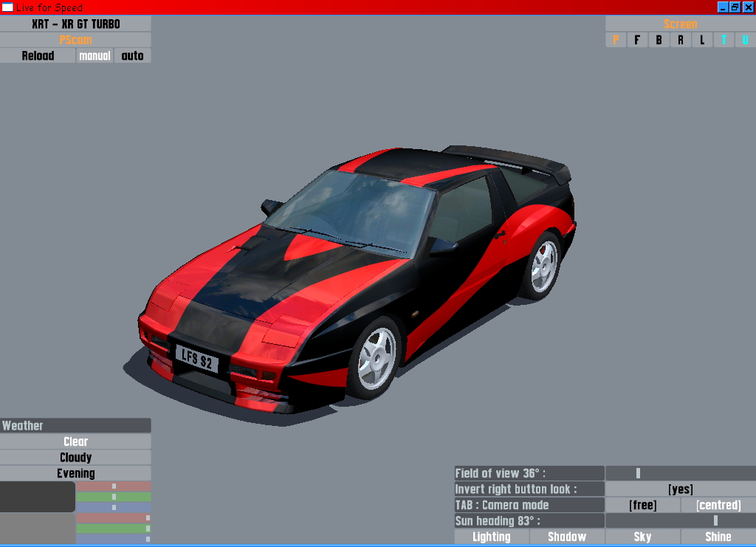756x547 pixels.
Task: Minimize the Live for Speed window
Action: (723, 7)
